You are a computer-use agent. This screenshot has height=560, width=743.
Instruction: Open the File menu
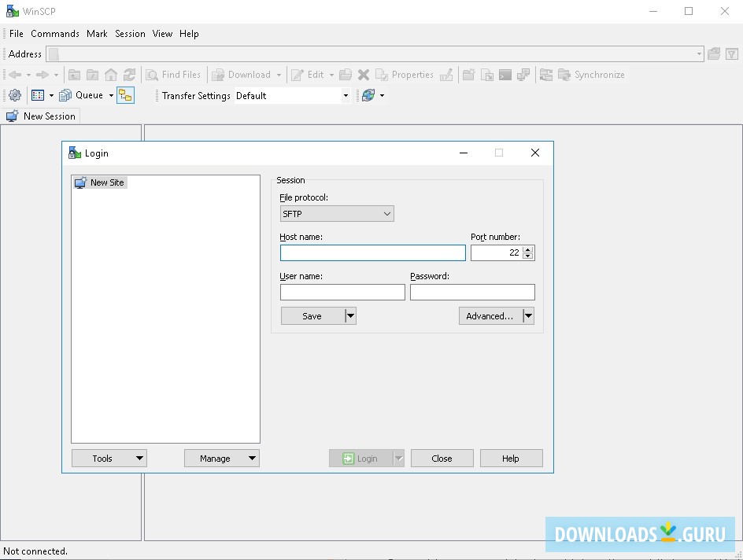(16, 34)
